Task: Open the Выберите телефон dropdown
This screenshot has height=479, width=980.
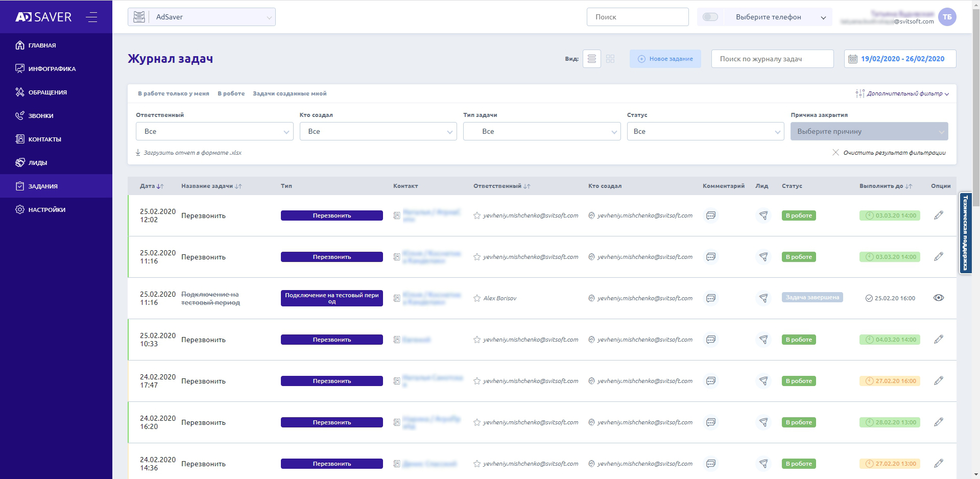Action: pyautogui.click(x=780, y=17)
